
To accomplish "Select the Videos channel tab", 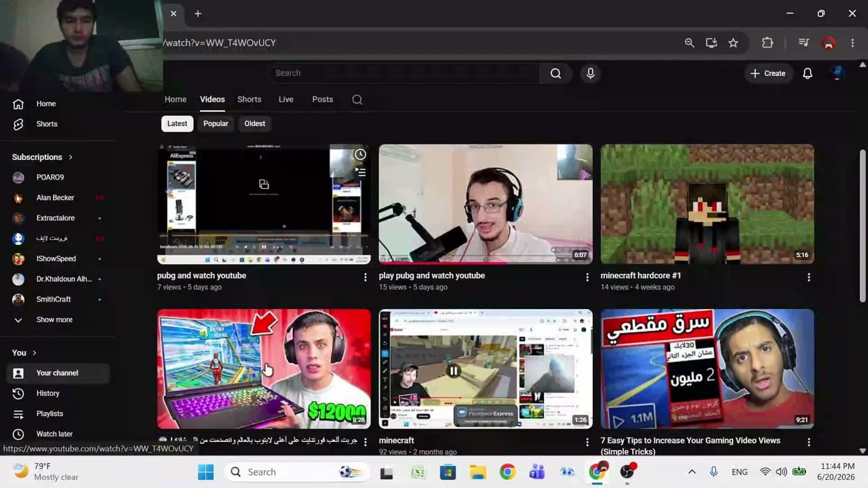I will (212, 99).
